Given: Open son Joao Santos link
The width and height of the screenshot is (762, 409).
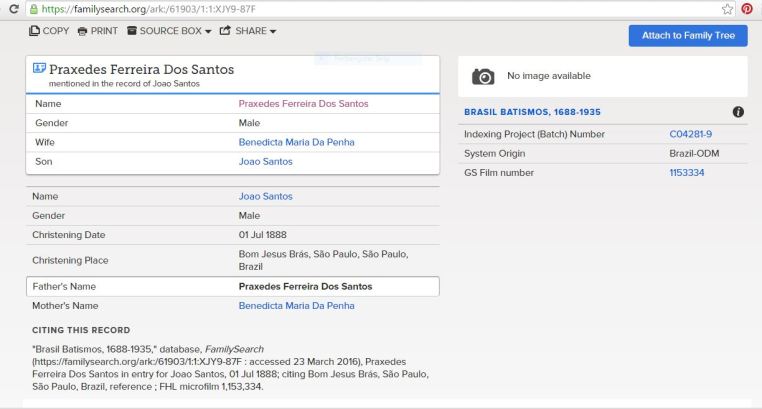Looking at the screenshot, I should pyautogui.click(x=265, y=161).
